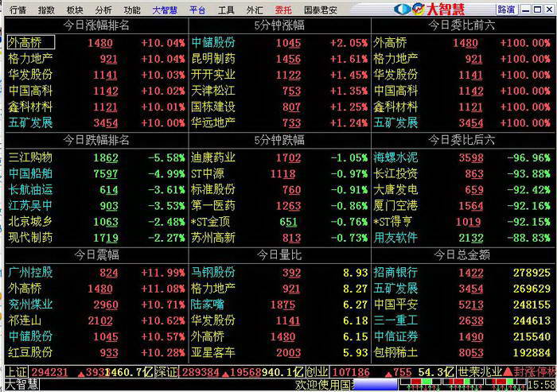Viewport: 557px width, 392px height.
Task: Select the 大唐发电 row
Action: tap(462, 189)
